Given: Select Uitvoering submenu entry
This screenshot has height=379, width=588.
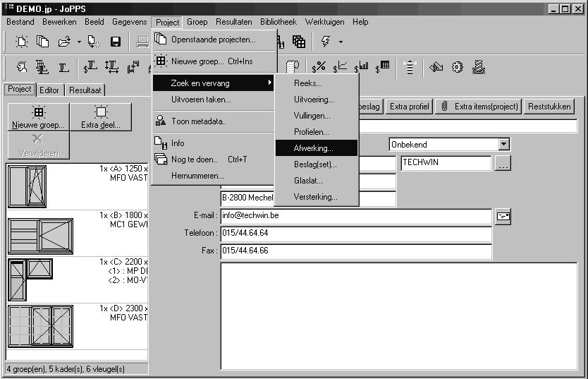Looking at the screenshot, I should click(x=317, y=100).
